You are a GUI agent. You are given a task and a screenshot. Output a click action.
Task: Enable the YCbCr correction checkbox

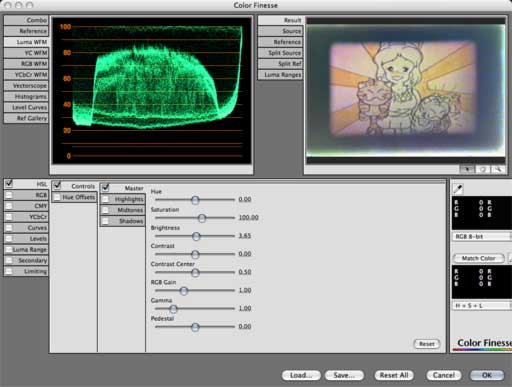tap(9, 217)
